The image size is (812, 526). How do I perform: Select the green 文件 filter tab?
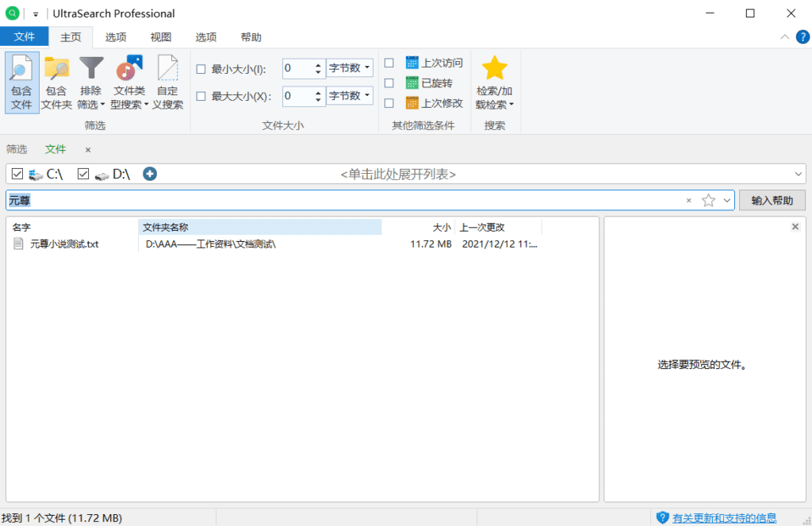click(x=56, y=150)
